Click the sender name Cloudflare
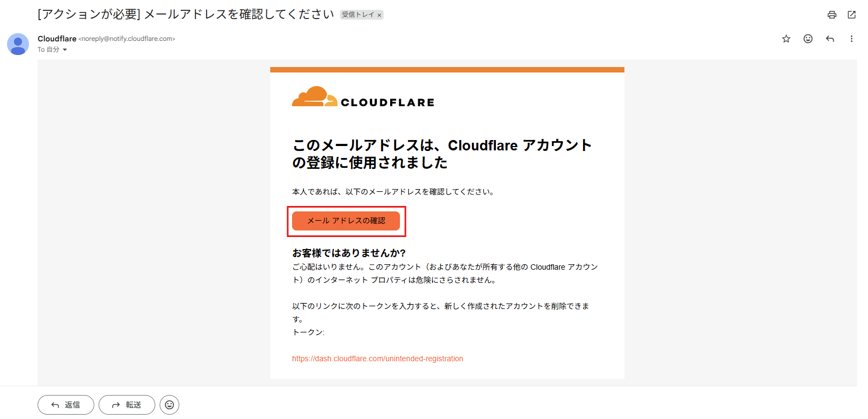Viewport: 868px width, 419px height. [x=57, y=39]
